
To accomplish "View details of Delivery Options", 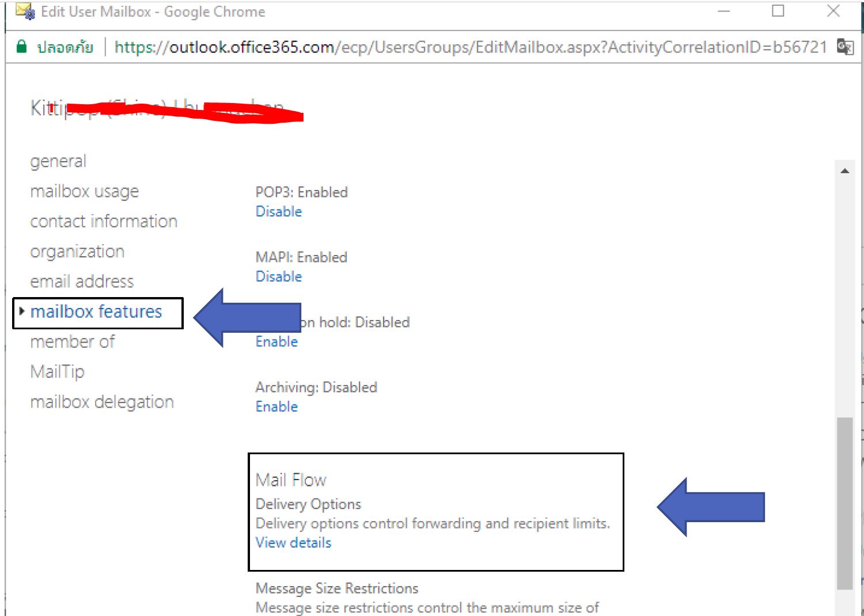I will coord(294,542).
